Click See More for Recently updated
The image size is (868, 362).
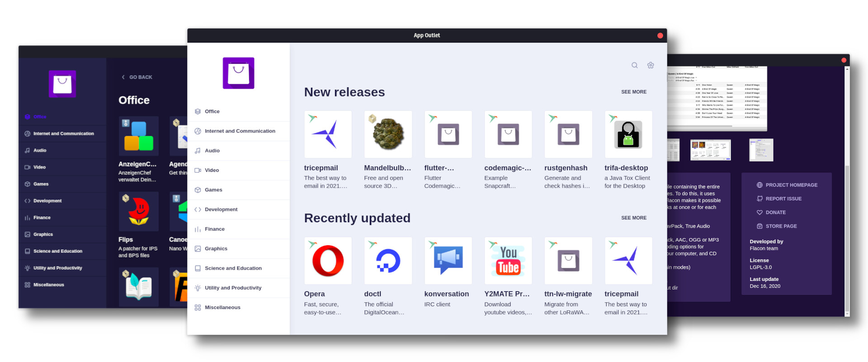(x=634, y=218)
